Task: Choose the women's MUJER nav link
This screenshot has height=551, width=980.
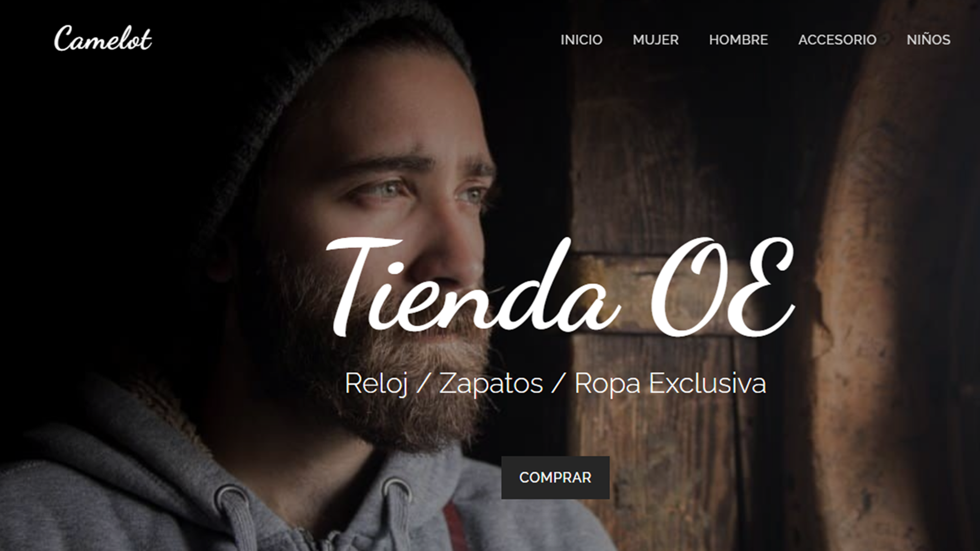Action: (x=655, y=40)
